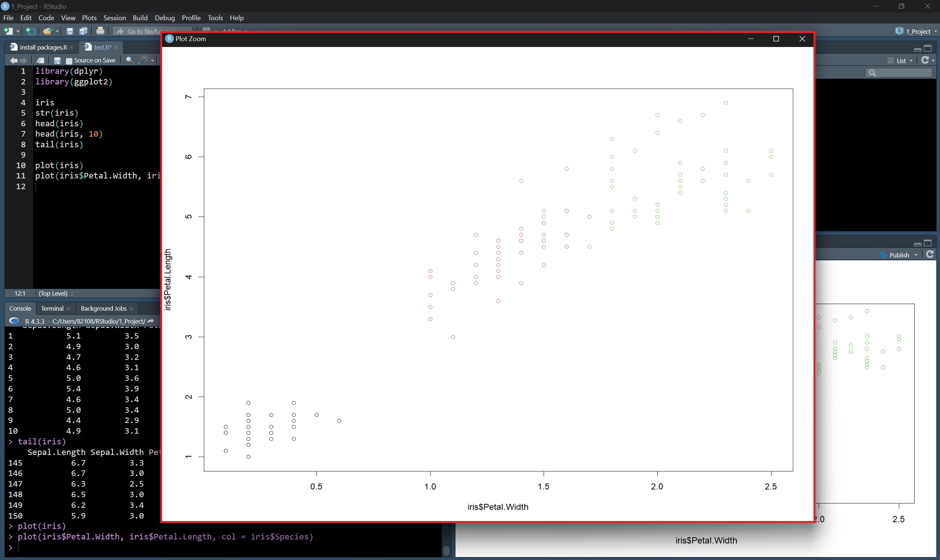Click the Print document icon

coord(100,31)
